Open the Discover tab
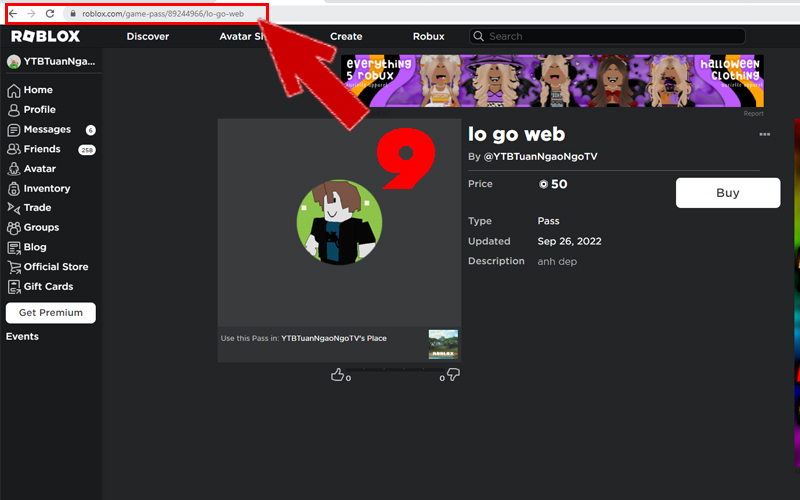This screenshot has height=500, width=800. (x=148, y=36)
